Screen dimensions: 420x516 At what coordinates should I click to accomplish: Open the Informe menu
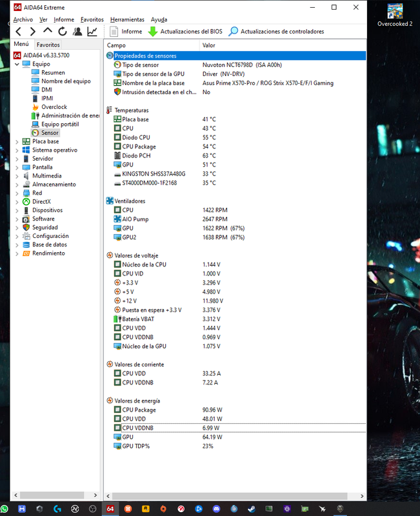coord(64,20)
